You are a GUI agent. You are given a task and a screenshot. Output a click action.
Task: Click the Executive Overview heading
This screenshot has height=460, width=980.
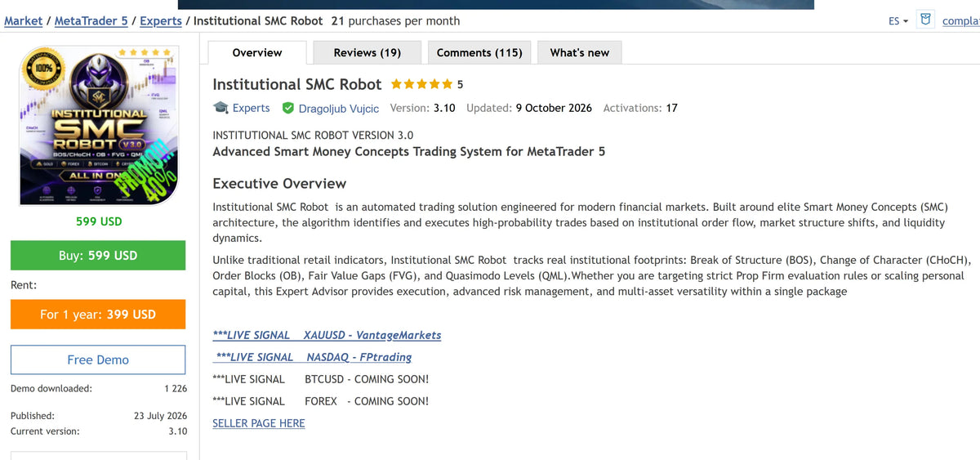pyautogui.click(x=279, y=184)
